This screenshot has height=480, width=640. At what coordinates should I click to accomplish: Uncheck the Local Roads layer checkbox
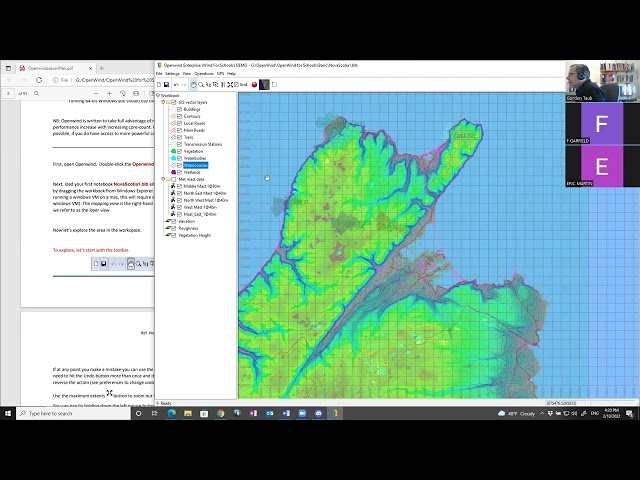(x=179, y=123)
